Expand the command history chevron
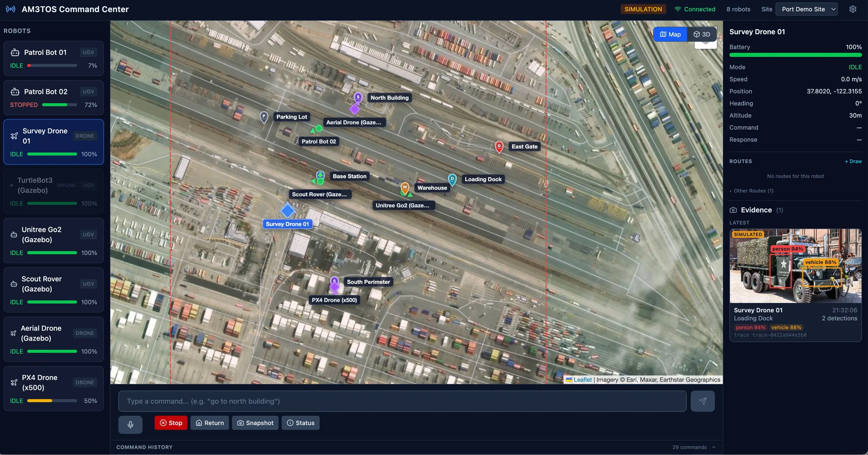The width and height of the screenshot is (868, 455). pos(714,447)
